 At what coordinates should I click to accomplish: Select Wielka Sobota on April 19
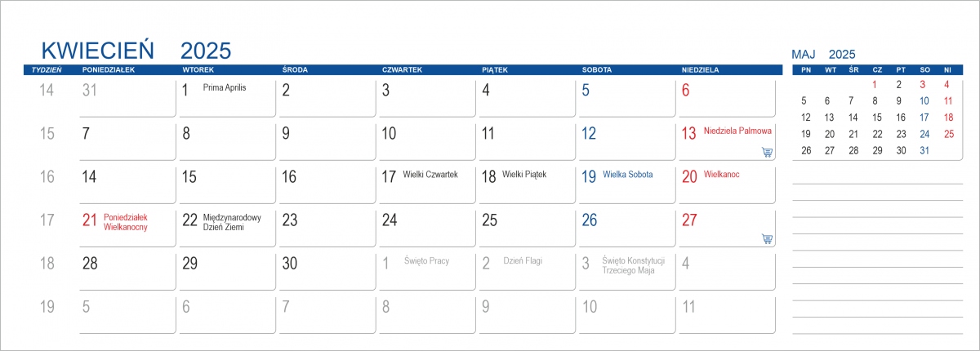627,175
